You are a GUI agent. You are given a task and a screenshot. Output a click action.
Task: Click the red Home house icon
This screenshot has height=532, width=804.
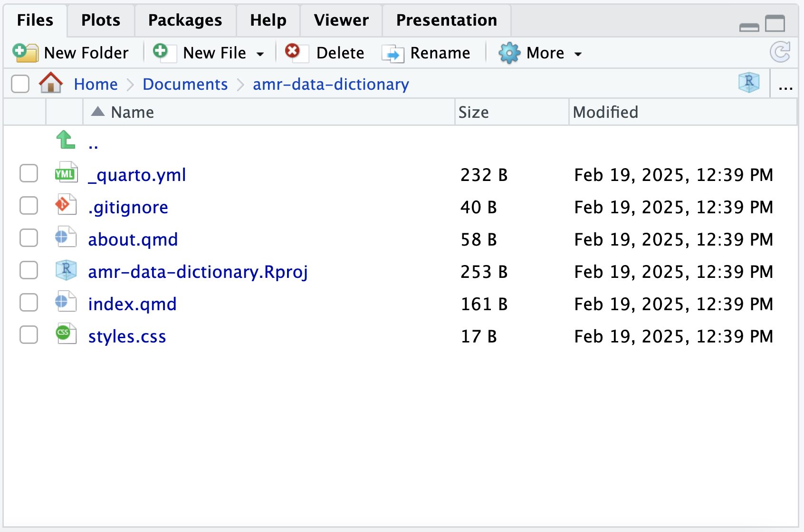51,83
